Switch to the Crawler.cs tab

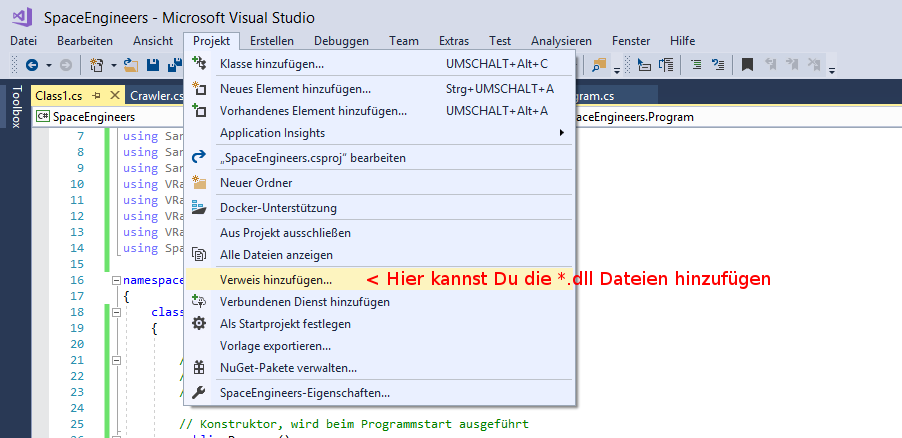coord(156,96)
